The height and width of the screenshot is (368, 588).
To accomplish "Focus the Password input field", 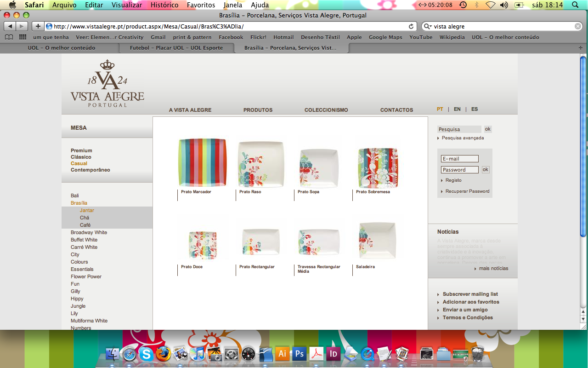I will [x=460, y=170].
